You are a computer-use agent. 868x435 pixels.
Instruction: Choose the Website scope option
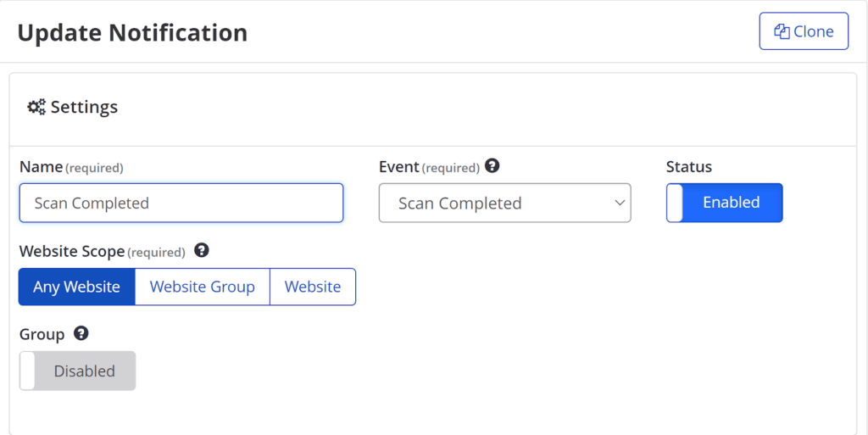pos(313,287)
